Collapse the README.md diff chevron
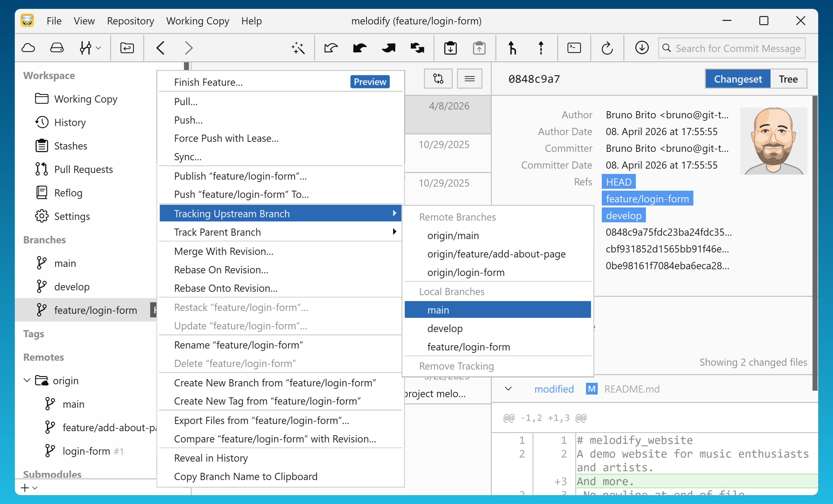 click(x=508, y=389)
